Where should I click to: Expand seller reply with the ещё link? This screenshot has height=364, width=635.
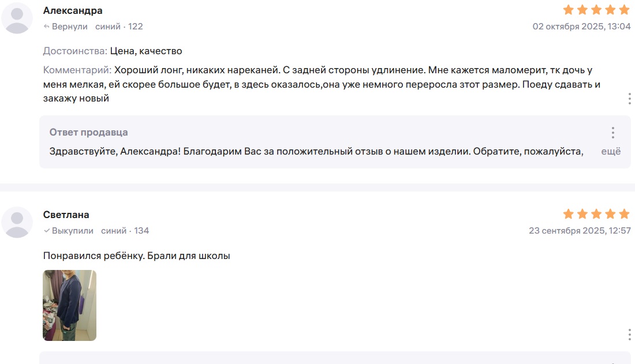pos(611,152)
